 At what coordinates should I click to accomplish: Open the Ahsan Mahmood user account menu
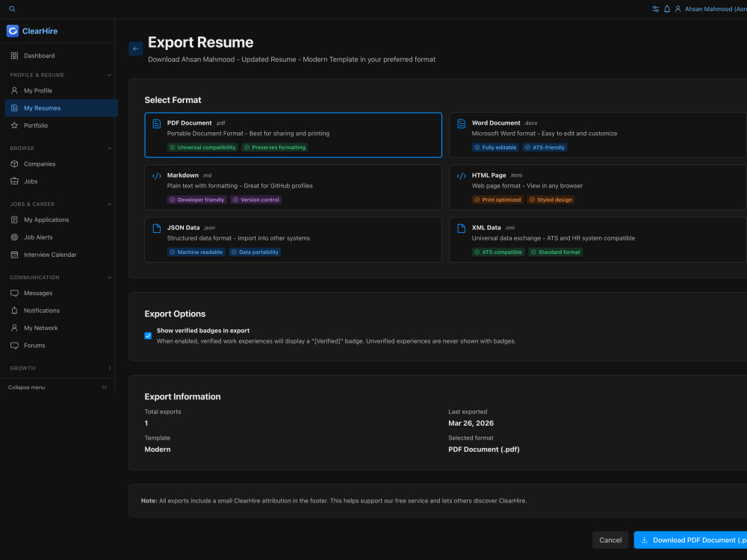711,9
